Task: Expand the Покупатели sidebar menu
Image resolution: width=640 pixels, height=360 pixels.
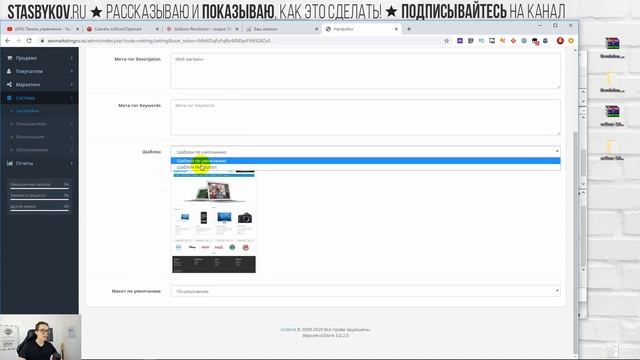Action: pos(39,71)
